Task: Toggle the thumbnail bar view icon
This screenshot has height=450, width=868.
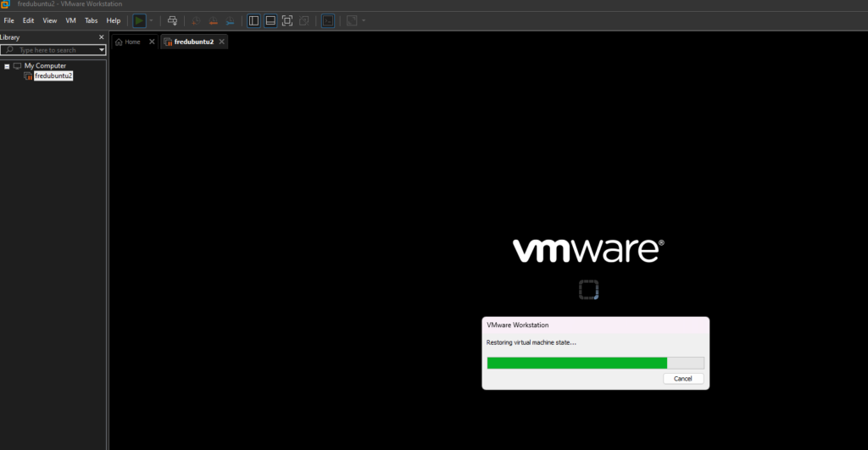Action: [x=270, y=21]
